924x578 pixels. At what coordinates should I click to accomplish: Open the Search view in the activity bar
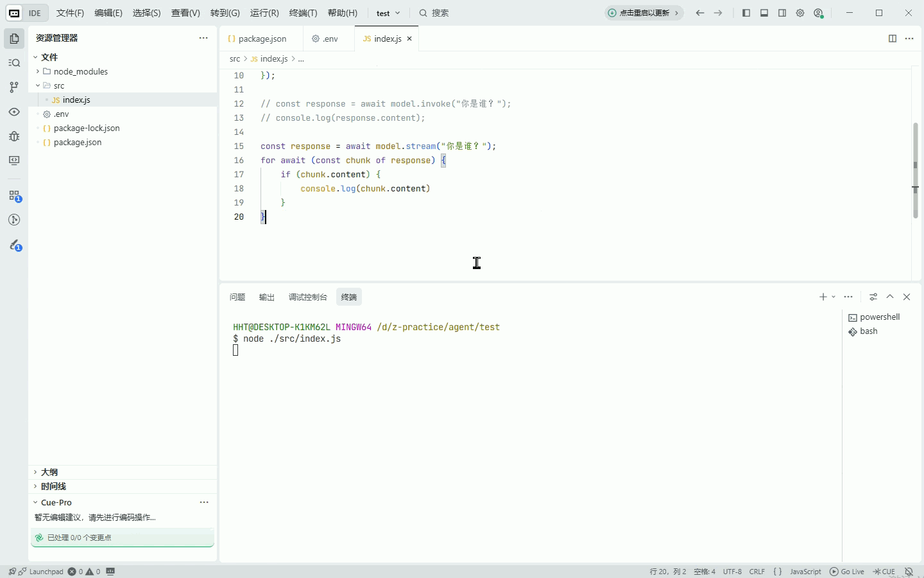14,63
